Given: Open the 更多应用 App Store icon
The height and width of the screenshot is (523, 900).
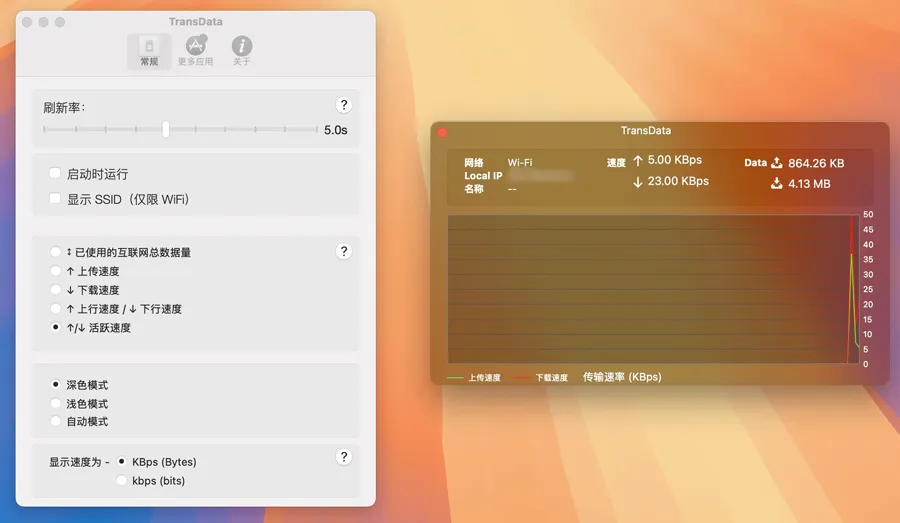Looking at the screenshot, I should 196,47.
